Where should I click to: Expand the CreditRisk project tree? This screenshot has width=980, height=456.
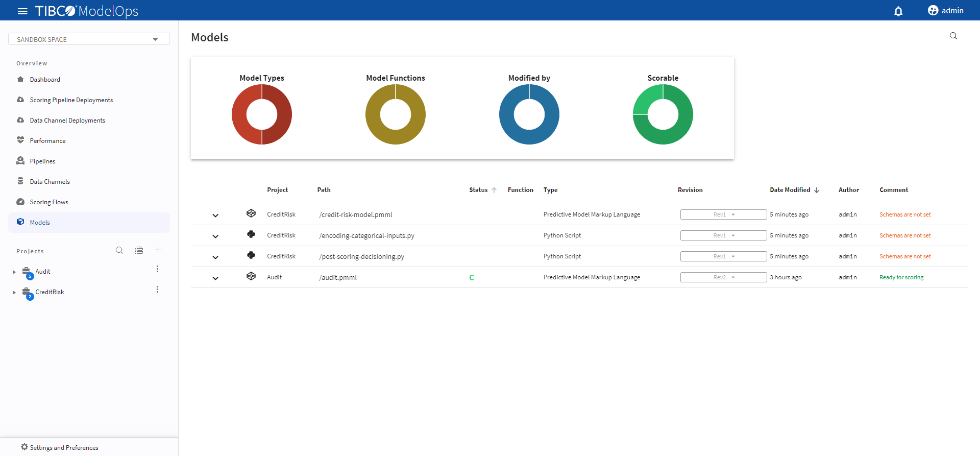14,293
